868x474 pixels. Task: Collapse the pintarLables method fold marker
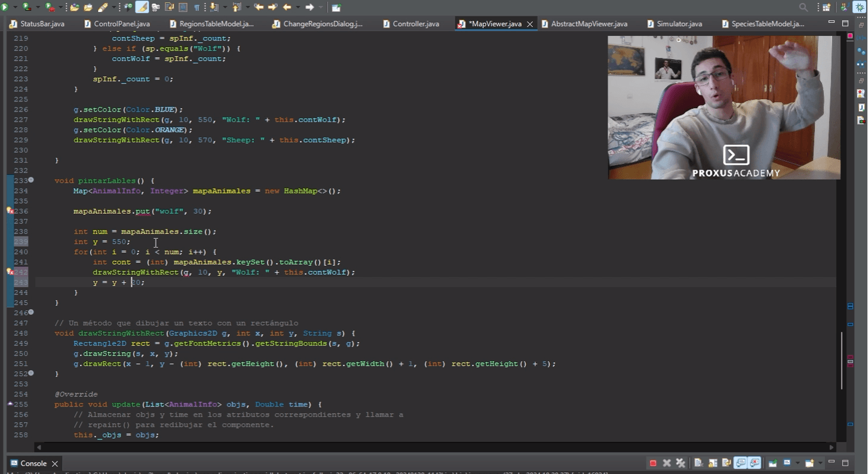click(31, 180)
